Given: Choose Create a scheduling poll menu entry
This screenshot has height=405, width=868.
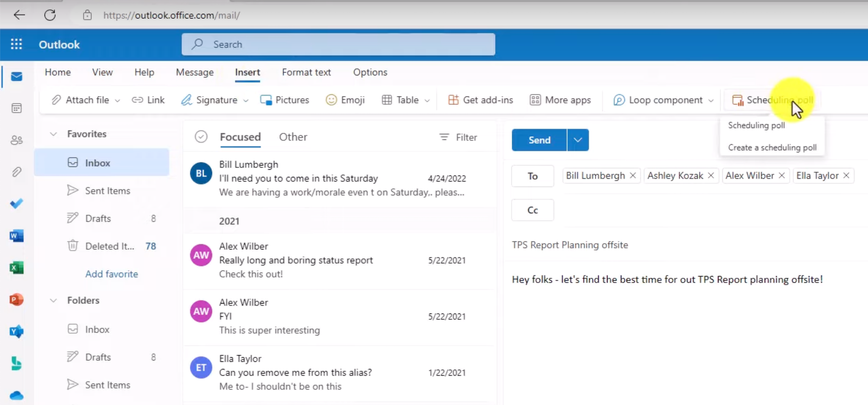Looking at the screenshot, I should point(772,147).
